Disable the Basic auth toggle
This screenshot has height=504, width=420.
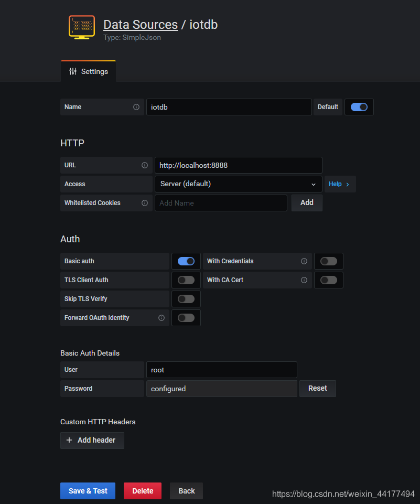186,261
